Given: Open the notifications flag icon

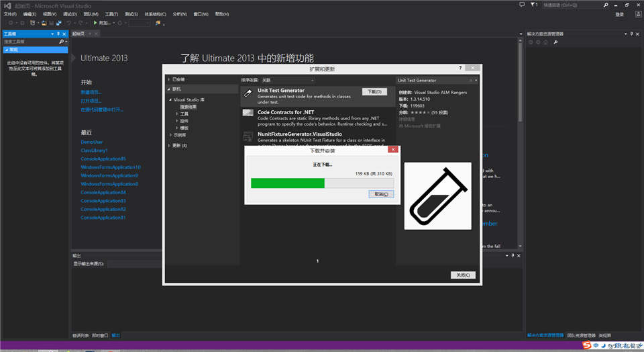Looking at the screenshot, I should (534, 5).
